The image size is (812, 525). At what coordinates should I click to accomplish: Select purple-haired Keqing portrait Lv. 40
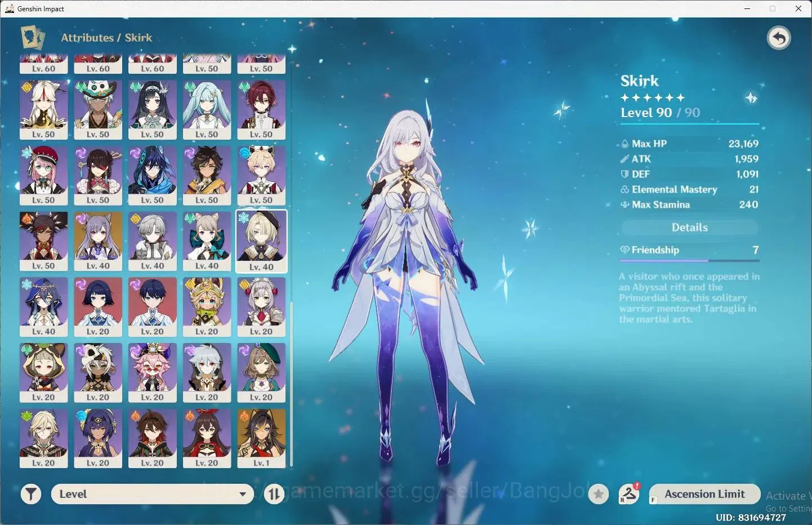tap(98, 242)
